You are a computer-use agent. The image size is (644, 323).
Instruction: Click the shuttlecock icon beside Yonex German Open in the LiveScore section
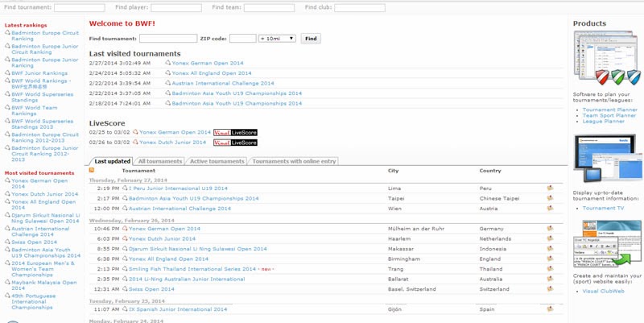pos(135,132)
